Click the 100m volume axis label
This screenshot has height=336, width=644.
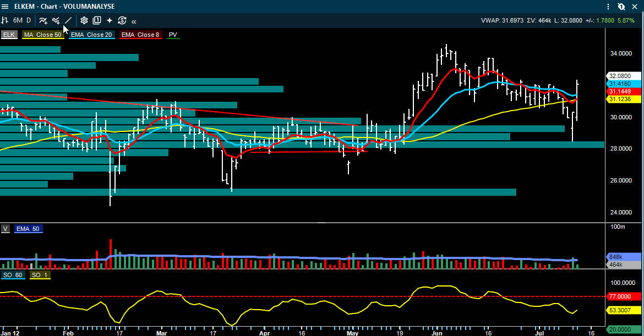[x=618, y=227]
